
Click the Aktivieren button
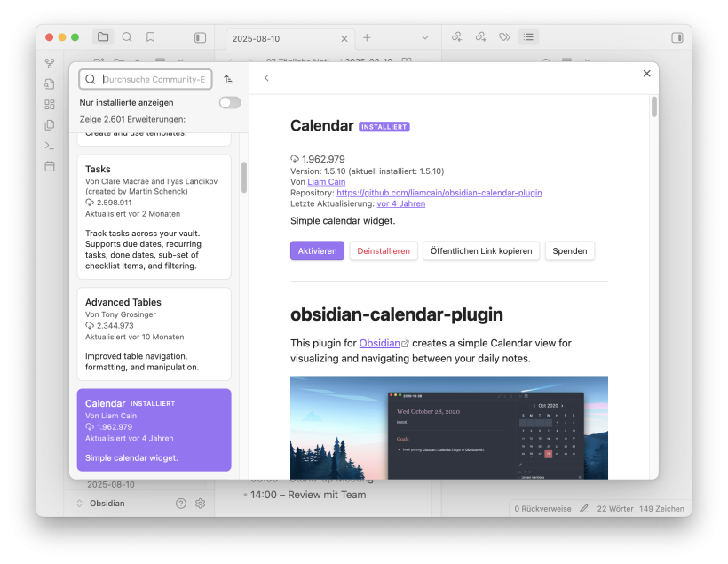[317, 250]
